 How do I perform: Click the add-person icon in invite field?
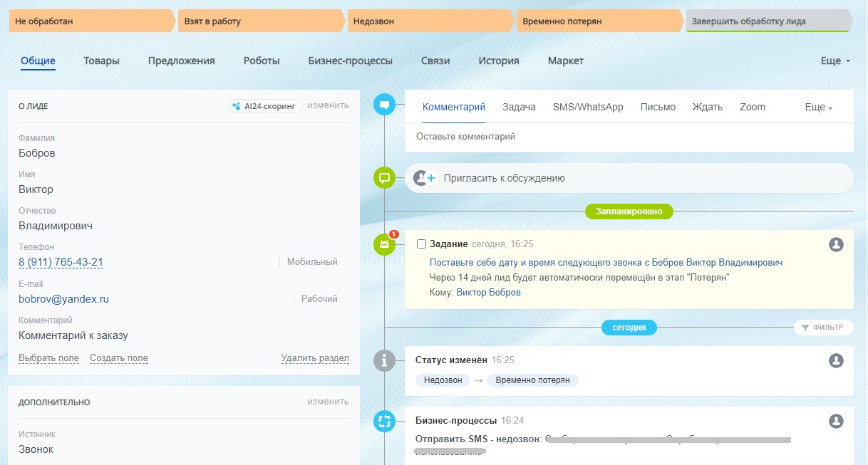pyautogui.click(x=425, y=178)
